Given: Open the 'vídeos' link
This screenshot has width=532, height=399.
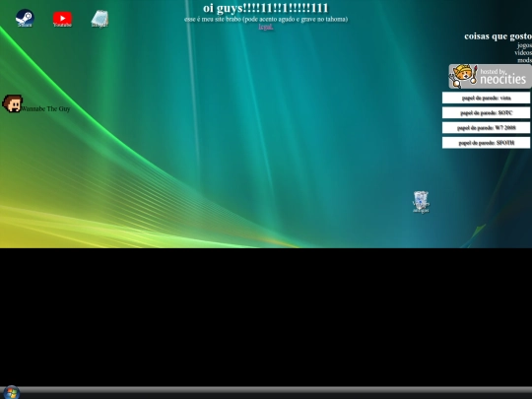Looking at the screenshot, I should (x=523, y=52).
